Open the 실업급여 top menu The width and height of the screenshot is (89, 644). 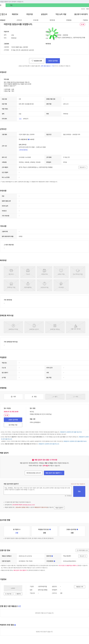(x=44, y=14)
